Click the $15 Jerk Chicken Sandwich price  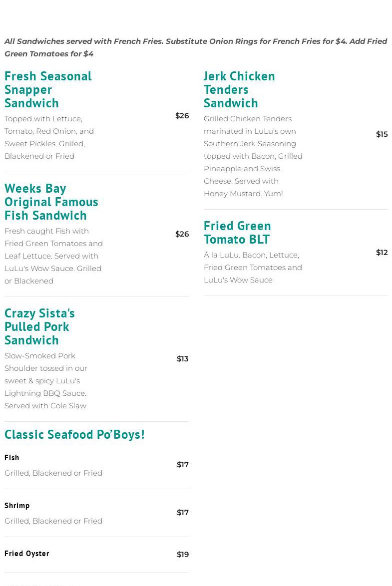coord(382,134)
